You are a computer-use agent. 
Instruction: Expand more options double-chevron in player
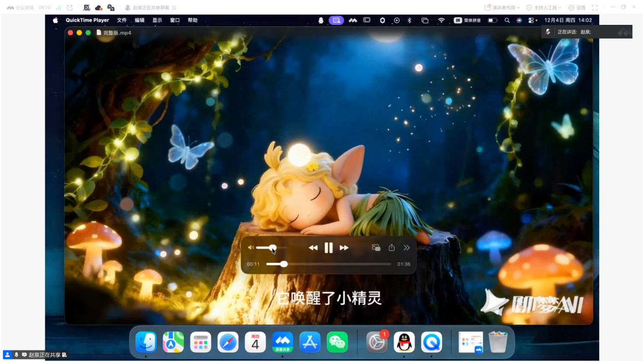(x=407, y=248)
